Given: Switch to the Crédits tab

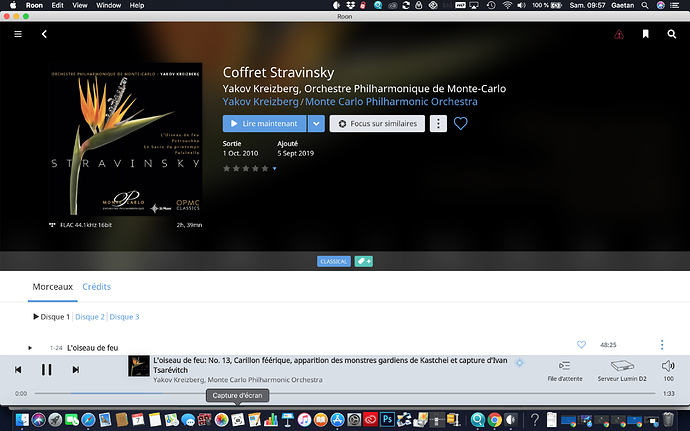Looking at the screenshot, I should (x=96, y=287).
